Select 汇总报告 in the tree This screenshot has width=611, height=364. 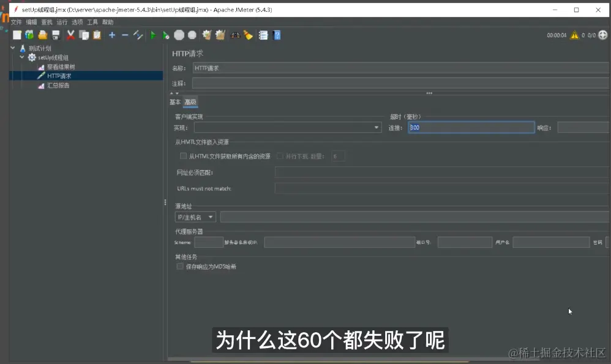click(x=58, y=85)
